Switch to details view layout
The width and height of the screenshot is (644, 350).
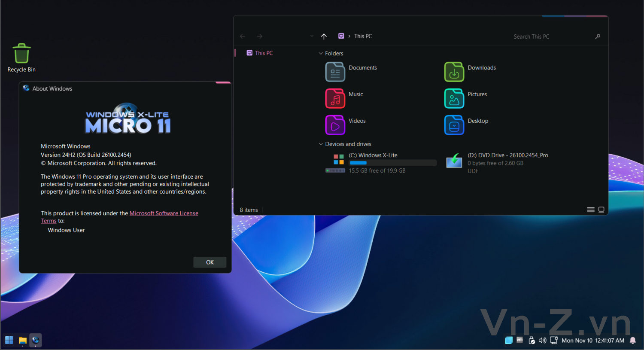(591, 210)
